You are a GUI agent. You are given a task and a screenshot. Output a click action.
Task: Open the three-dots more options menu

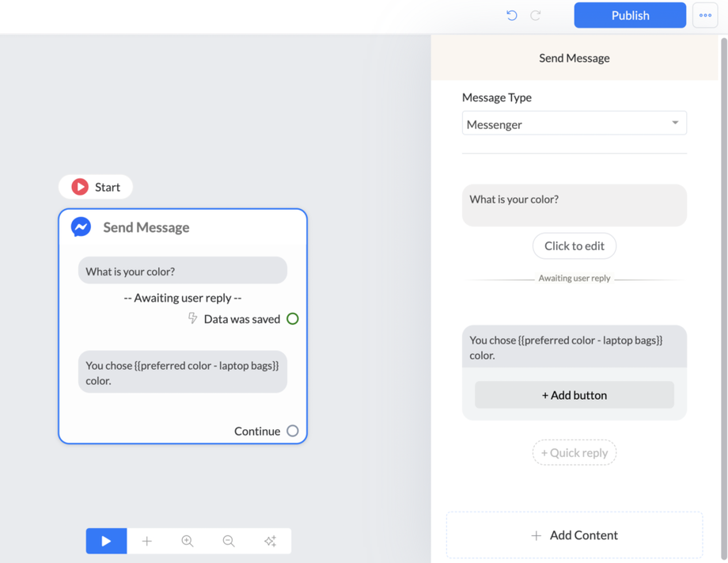coord(705,15)
